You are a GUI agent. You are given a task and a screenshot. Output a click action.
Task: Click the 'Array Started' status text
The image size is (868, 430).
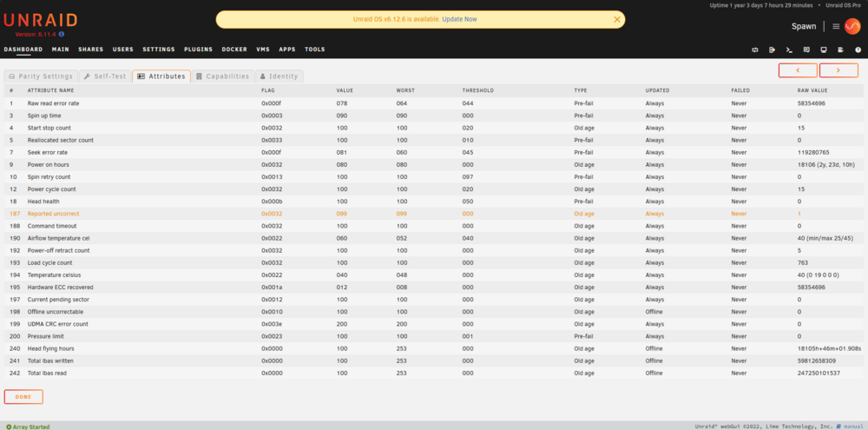[x=31, y=427]
